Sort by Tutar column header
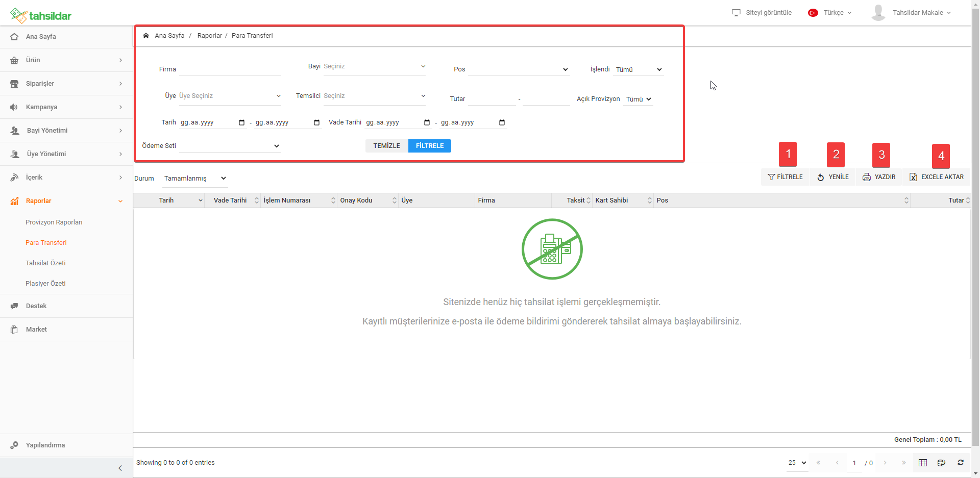 coord(941,200)
